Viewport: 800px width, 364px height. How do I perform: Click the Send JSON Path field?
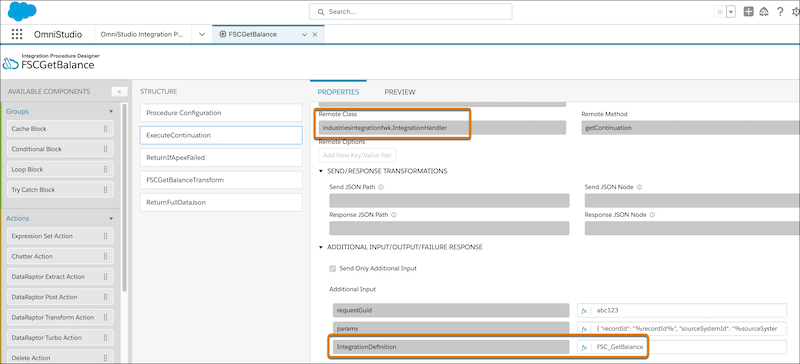point(449,200)
